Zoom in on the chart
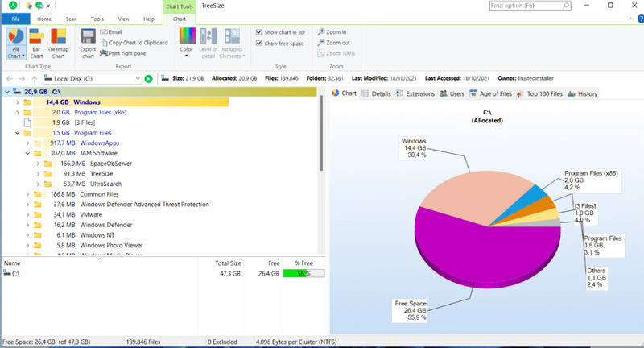This screenshot has width=644, height=348. click(x=332, y=31)
